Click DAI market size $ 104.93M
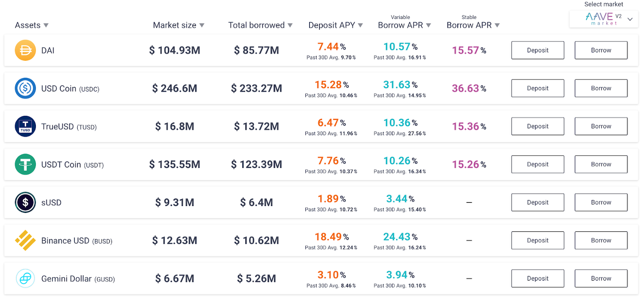This screenshot has height=299, width=644. pyautogui.click(x=175, y=50)
